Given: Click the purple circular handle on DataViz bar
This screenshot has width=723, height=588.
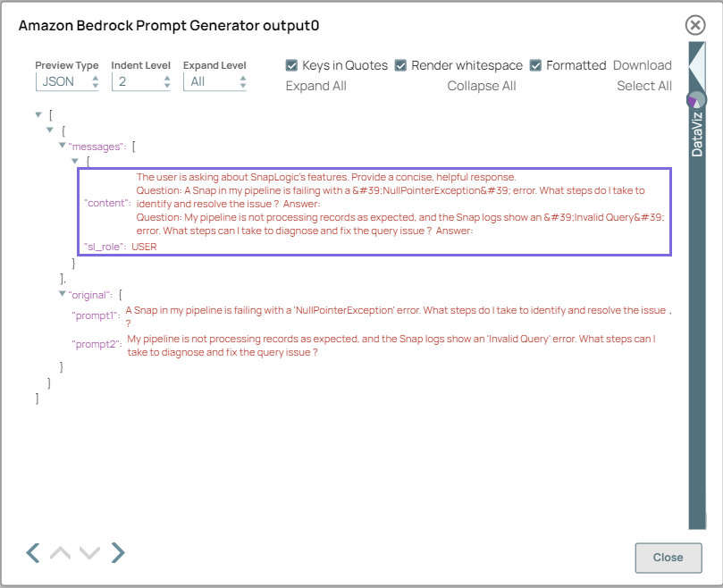Looking at the screenshot, I should click(696, 99).
